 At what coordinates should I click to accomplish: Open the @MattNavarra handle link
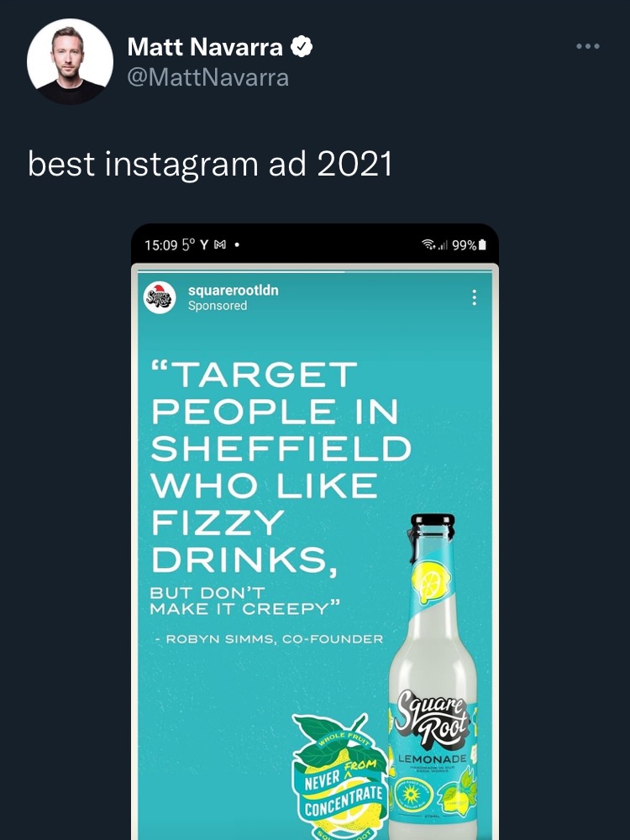click(x=207, y=77)
